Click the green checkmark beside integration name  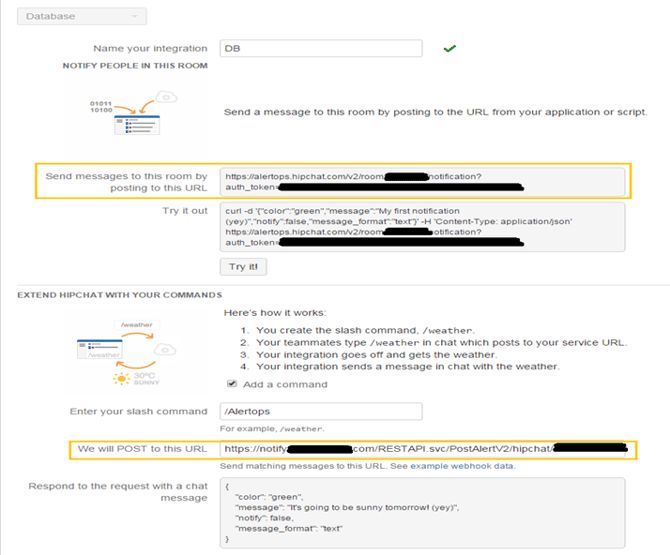click(450, 48)
